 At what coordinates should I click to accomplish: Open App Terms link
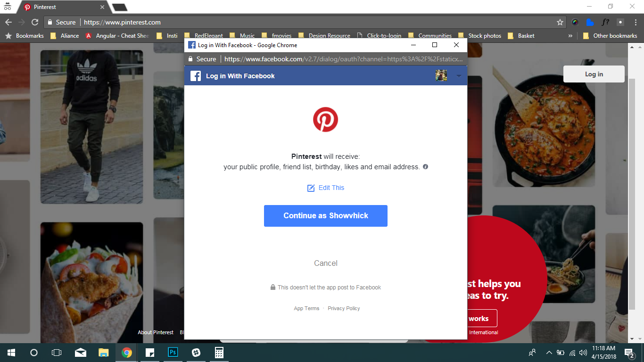(x=306, y=308)
